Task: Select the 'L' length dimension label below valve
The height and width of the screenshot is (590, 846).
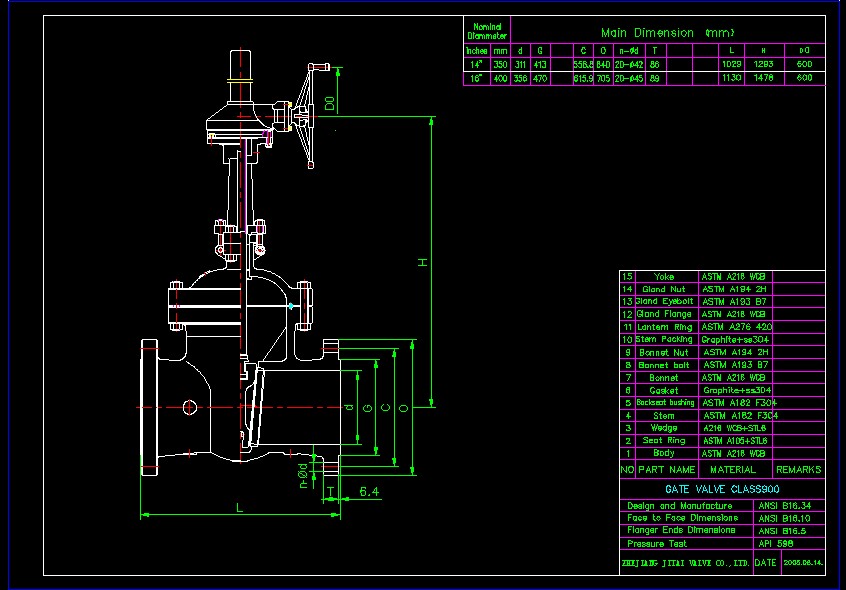Action: (240, 507)
